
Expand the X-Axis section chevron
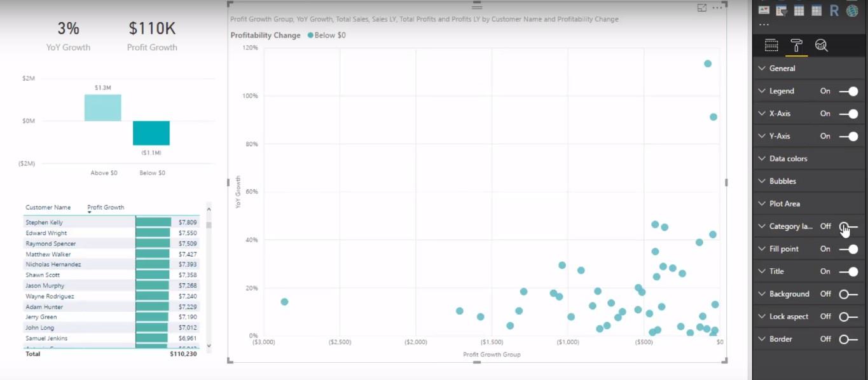761,114
